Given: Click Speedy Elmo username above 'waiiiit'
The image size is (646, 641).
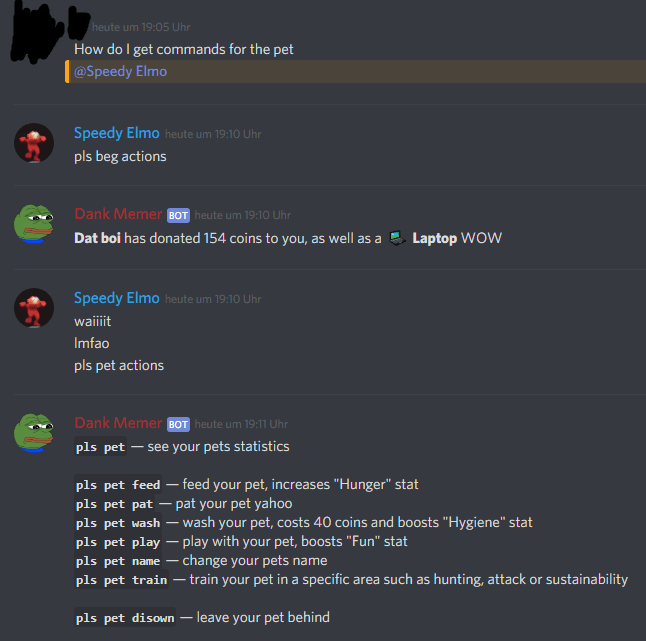Looking at the screenshot, I should (x=117, y=298).
